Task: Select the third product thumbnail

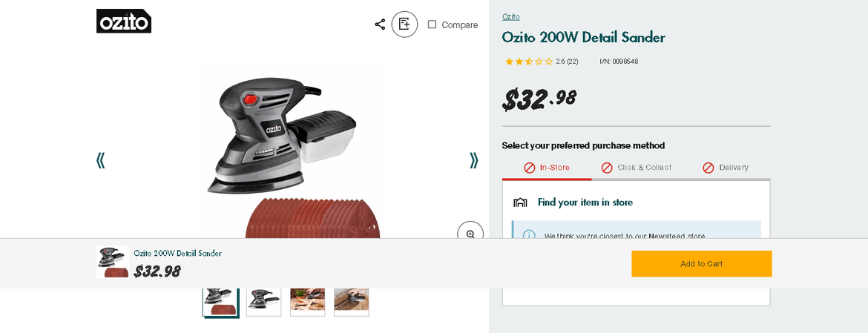Action: click(x=307, y=300)
